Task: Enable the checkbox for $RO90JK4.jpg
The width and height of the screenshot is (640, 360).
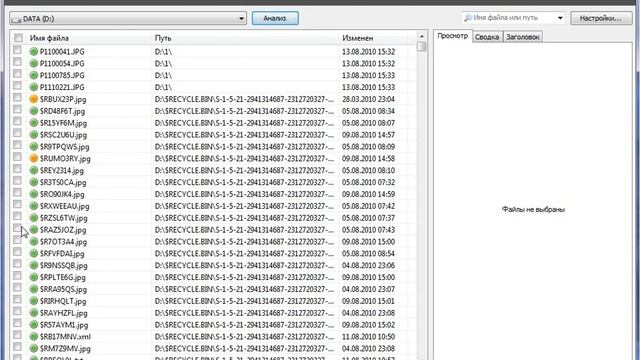Action: [x=17, y=192]
